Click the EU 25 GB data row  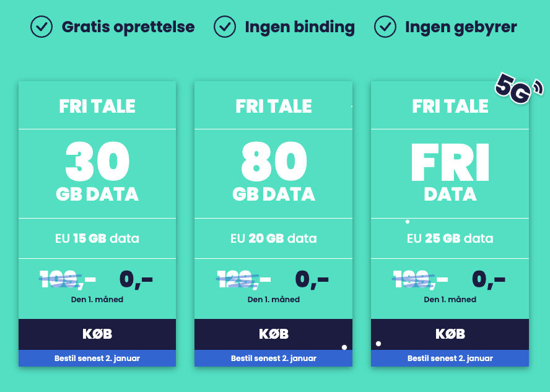click(x=450, y=238)
